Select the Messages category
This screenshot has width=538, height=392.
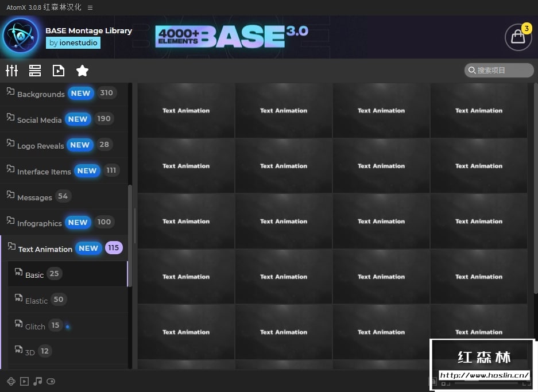pos(64,196)
